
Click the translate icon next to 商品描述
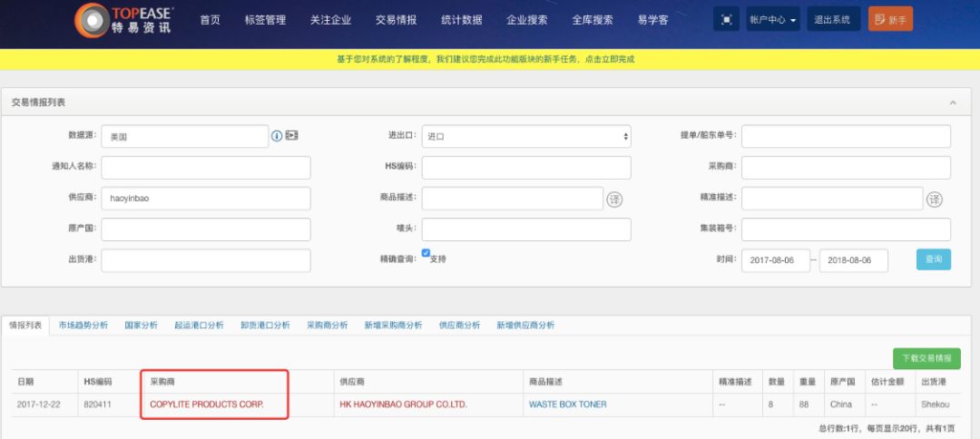click(x=615, y=200)
